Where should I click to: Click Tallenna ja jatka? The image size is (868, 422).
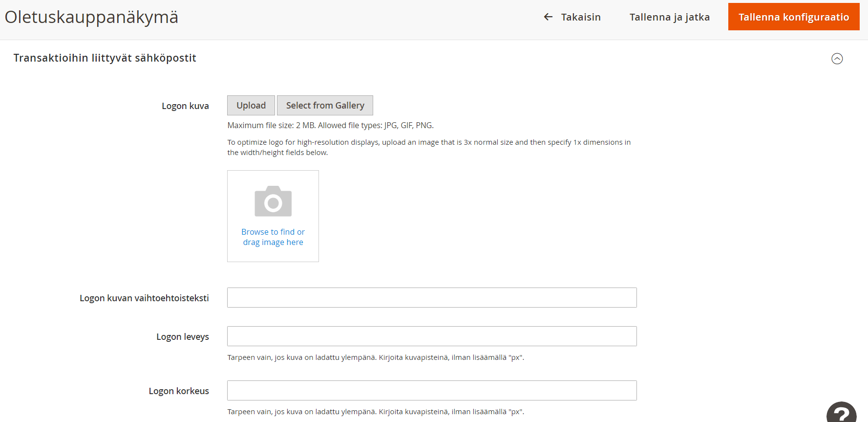[669, 17]
